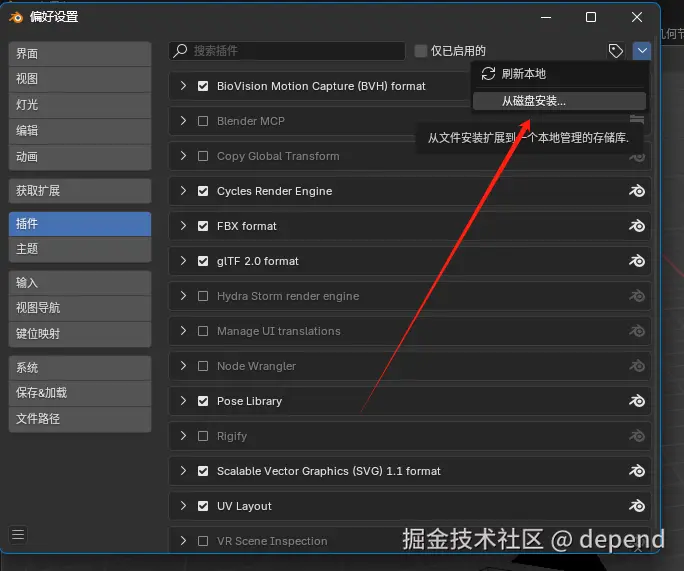The height and width of the screenshot is (571, 684).
Task: Click Blender icon on Pose Library row
Action: pos(637,401)
